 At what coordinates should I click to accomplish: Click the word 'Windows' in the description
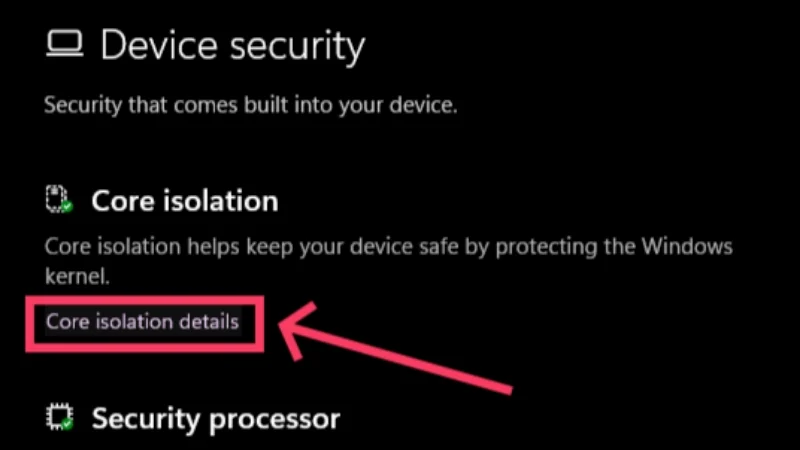[687, 246]
